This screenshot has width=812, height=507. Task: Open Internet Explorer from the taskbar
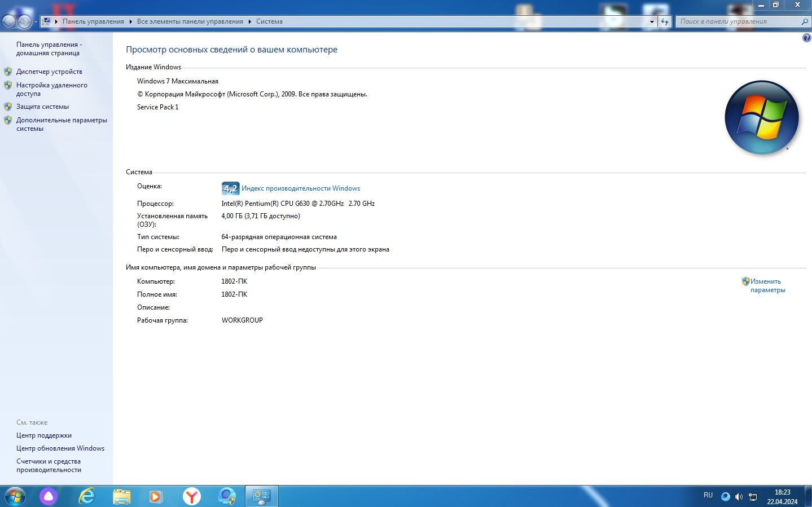(x=86, y=497)
